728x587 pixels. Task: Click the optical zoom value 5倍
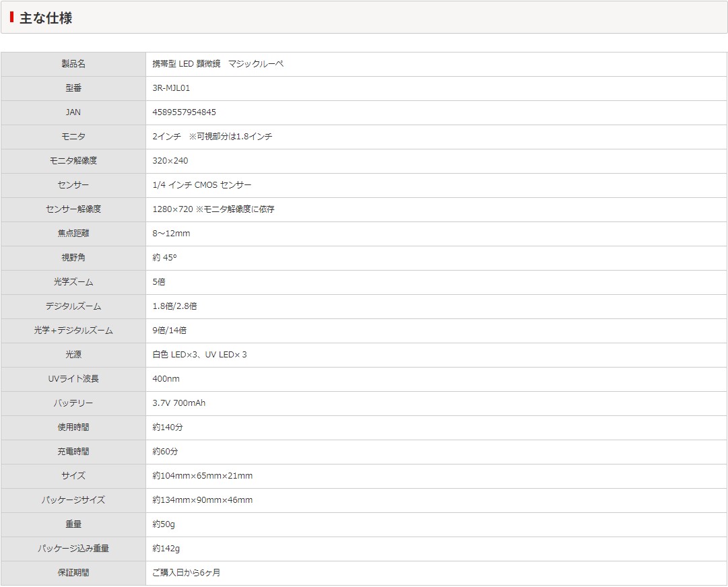click(159, 282)
